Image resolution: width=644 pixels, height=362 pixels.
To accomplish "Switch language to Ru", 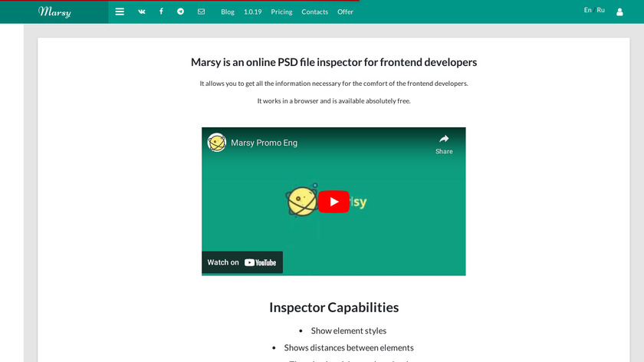I will pyautogui.click(x=600, y=10).
